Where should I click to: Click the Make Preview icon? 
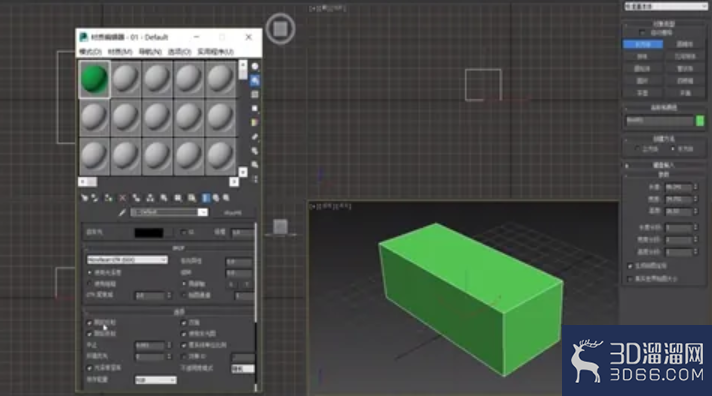[x=255, y=137]
